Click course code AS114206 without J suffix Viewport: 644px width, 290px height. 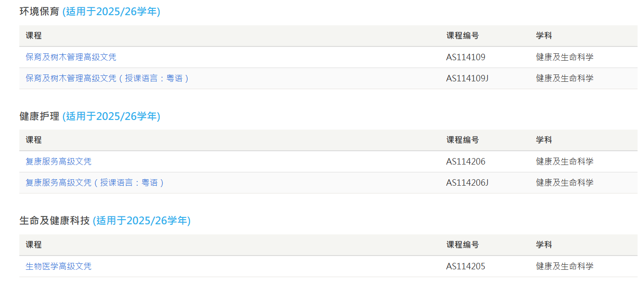coord(466,161)
